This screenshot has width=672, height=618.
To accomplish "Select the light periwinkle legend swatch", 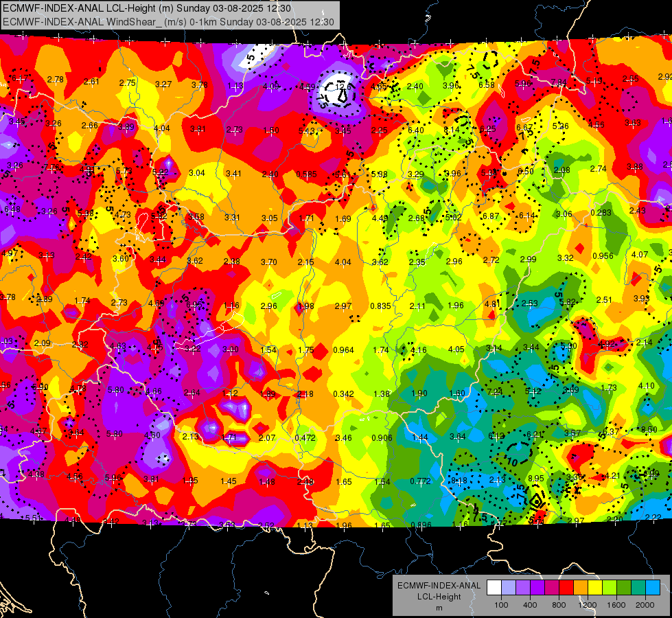I will pyautogui.click(x=508, y=587).
